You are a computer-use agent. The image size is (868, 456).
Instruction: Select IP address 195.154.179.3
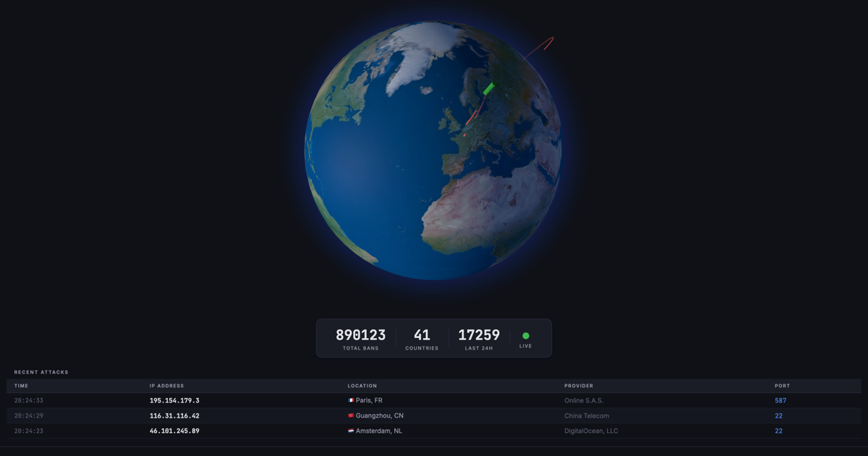click(x=174, y=400)
